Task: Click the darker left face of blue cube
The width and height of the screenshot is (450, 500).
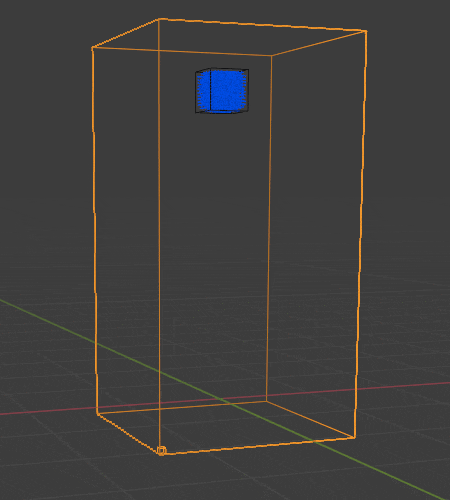Action: coord(203,92)
